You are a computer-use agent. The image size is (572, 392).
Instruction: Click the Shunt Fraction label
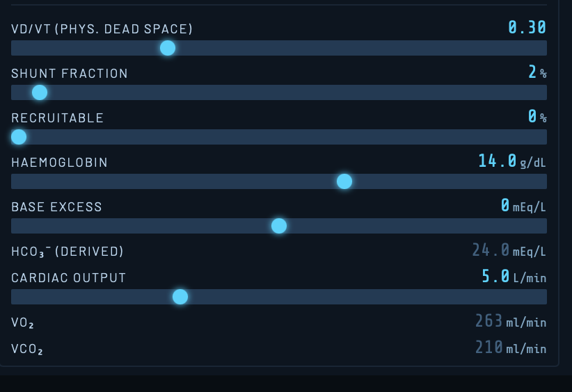pyautogui.click(x=70, y=74)
